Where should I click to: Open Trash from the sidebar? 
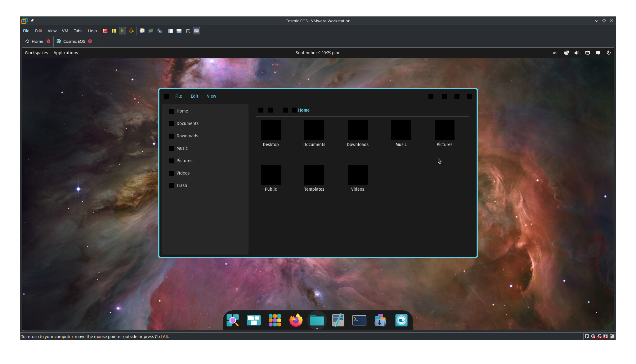coord(205,185)
